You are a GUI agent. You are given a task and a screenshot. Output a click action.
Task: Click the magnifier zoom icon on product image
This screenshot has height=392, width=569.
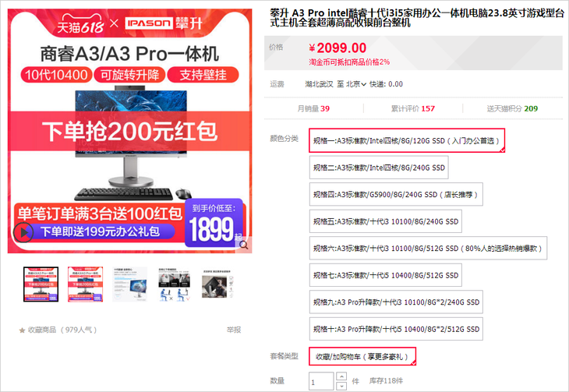[x=244, y=245]
